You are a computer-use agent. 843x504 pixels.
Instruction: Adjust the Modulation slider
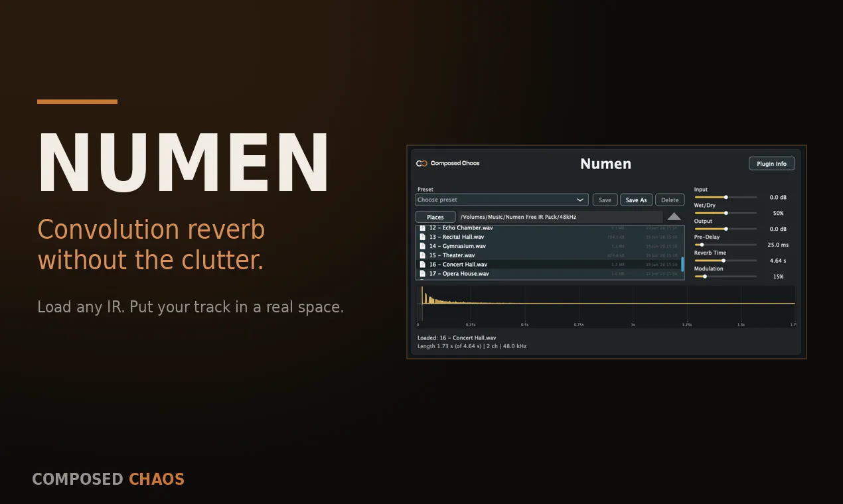pyautogui.click(x=726, y=277)
